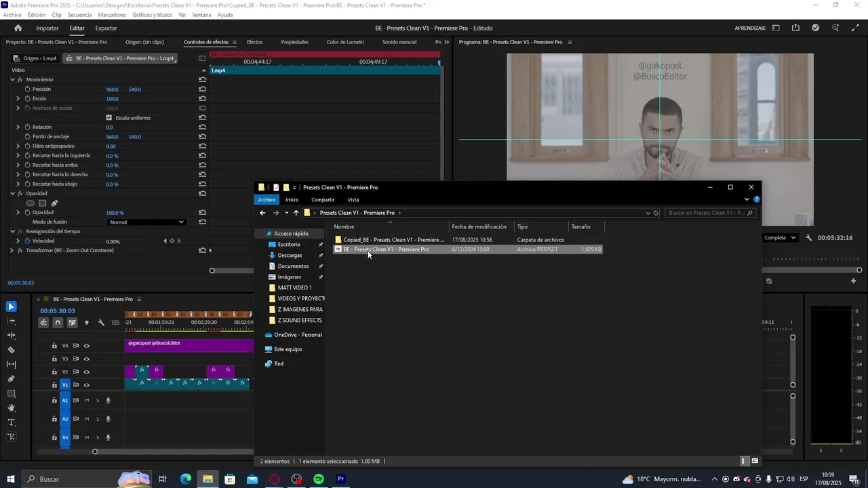Screen dimensions: 868x488
Task: Open the Vista tab in File Explorer
Action: pos(353,199)
